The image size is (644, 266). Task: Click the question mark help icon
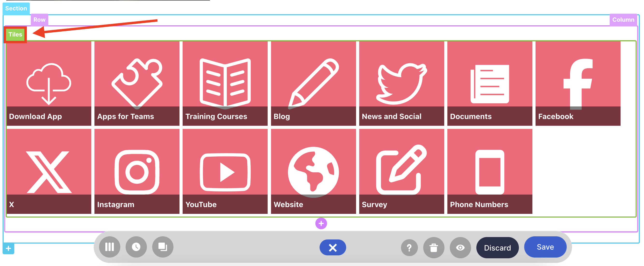[x=409, y=247]
